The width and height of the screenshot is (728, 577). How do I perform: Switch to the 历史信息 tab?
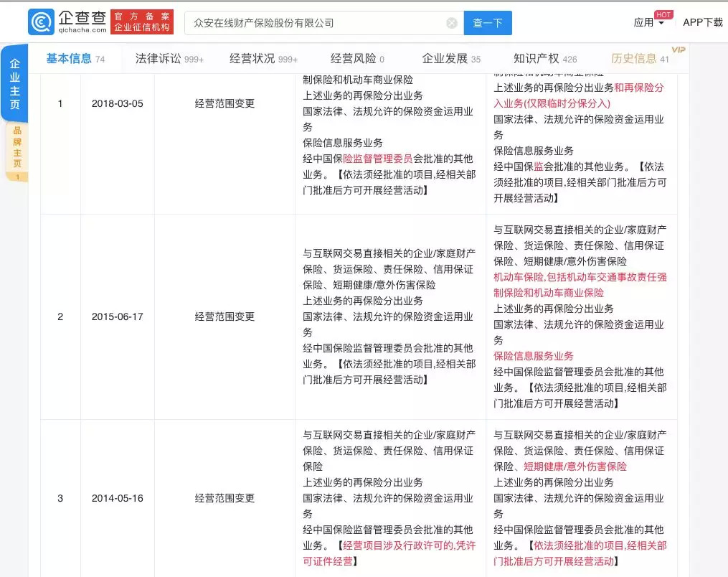(640, 59)
